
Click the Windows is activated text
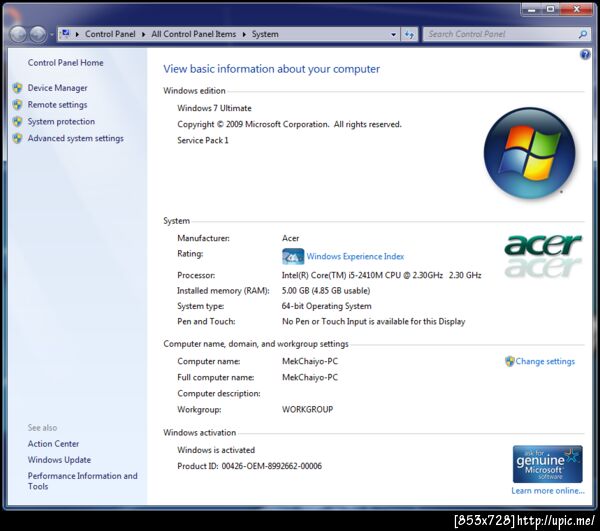click(216, 450)
